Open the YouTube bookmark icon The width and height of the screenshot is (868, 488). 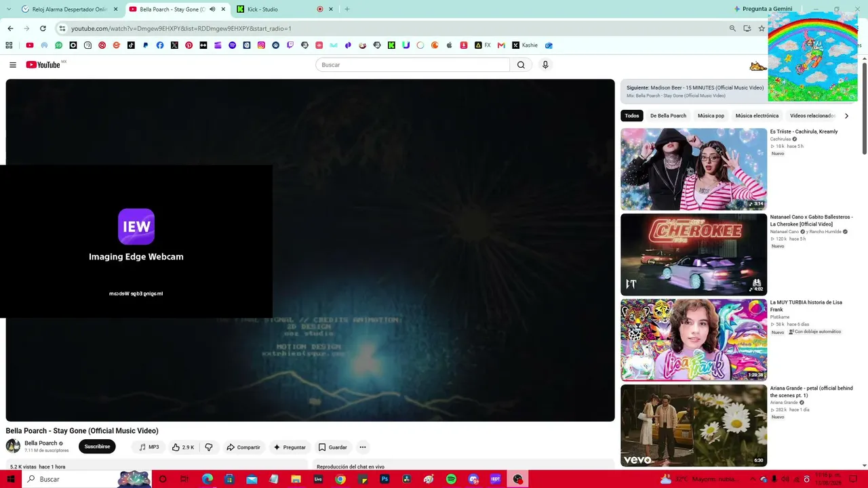(x=30, y=45)
